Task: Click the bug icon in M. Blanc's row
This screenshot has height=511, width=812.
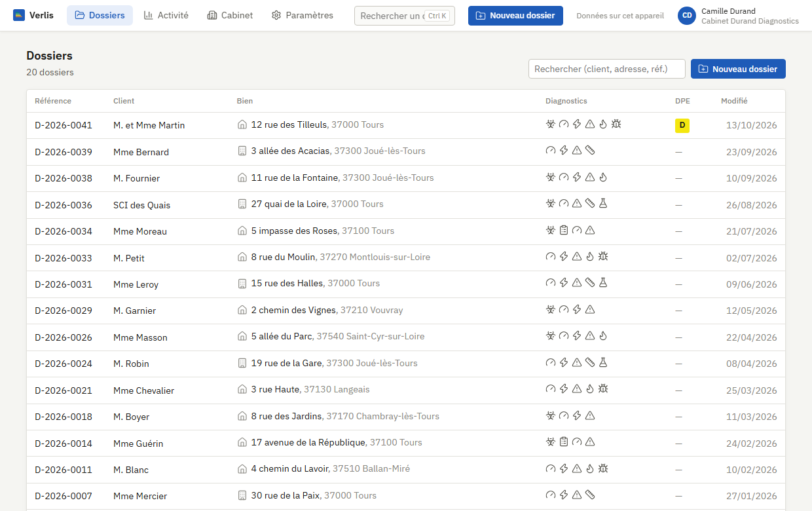Action: coord(603,469)
